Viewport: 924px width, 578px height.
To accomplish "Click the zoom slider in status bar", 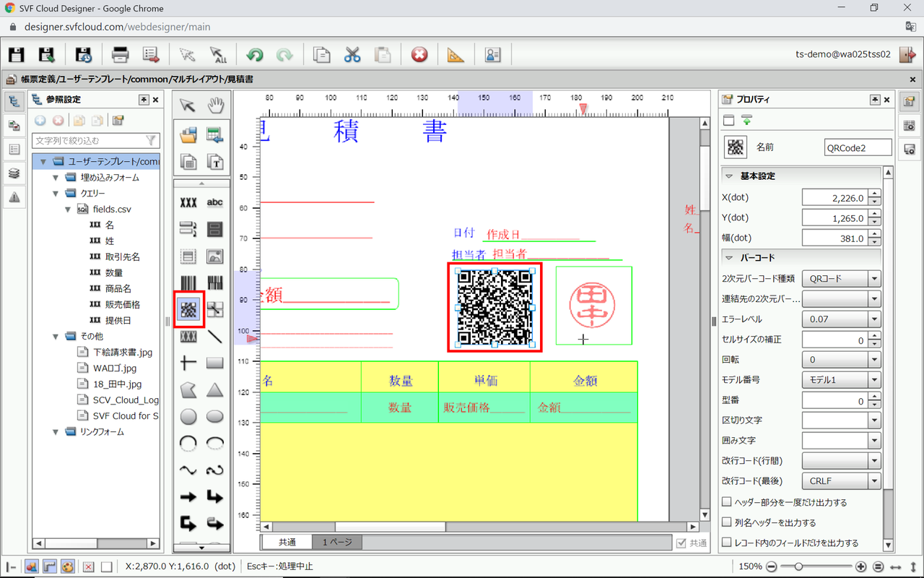I will pyautogui.click(x=798, y=566).
